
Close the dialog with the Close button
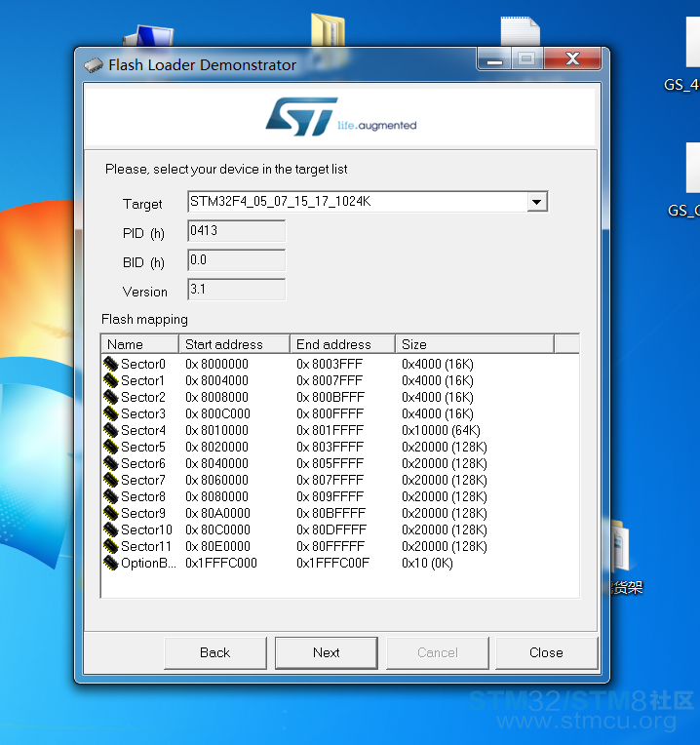click(546, 652)
